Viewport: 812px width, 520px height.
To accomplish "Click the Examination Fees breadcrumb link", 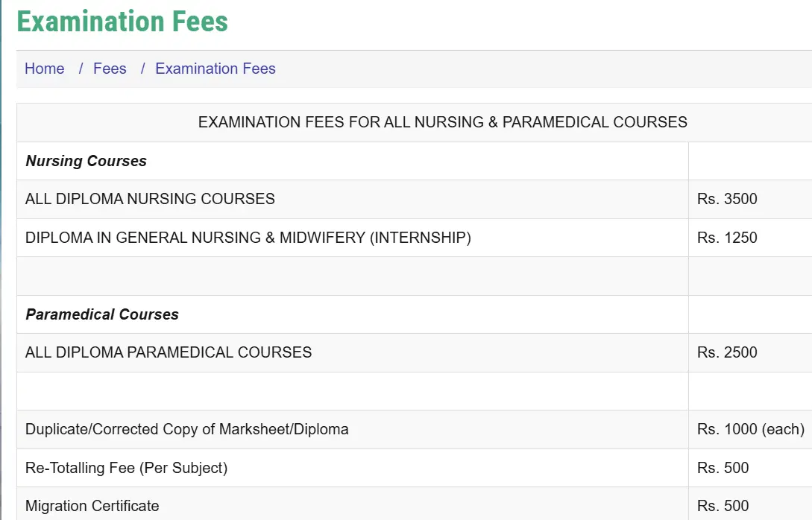I will click(x=215, y=69).
